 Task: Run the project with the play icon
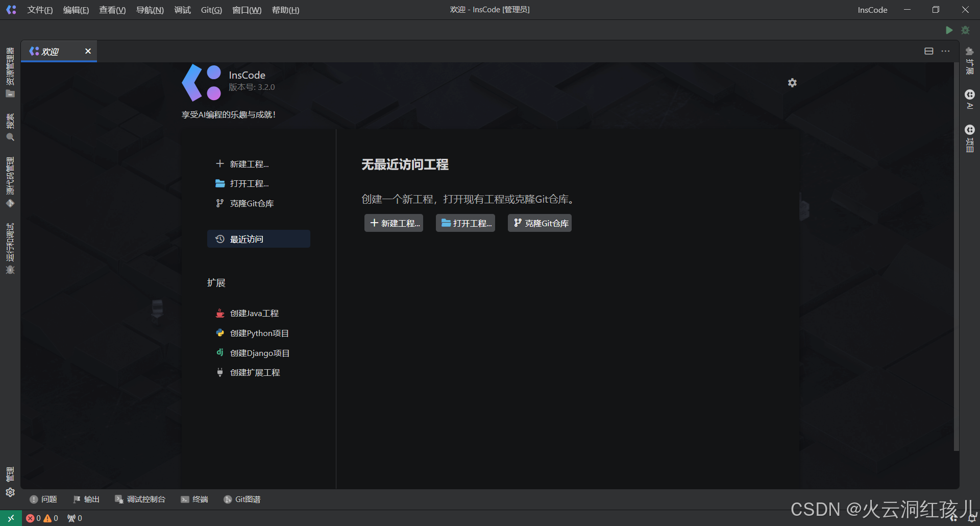949,30
